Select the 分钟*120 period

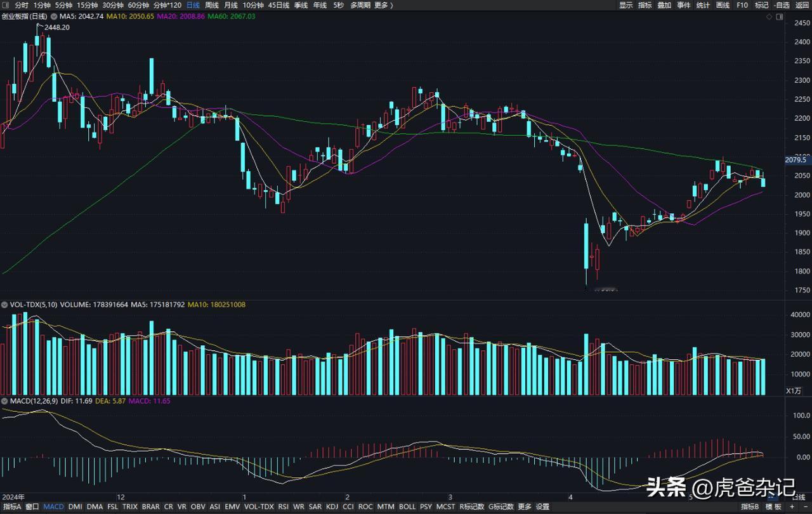(167, 5)
